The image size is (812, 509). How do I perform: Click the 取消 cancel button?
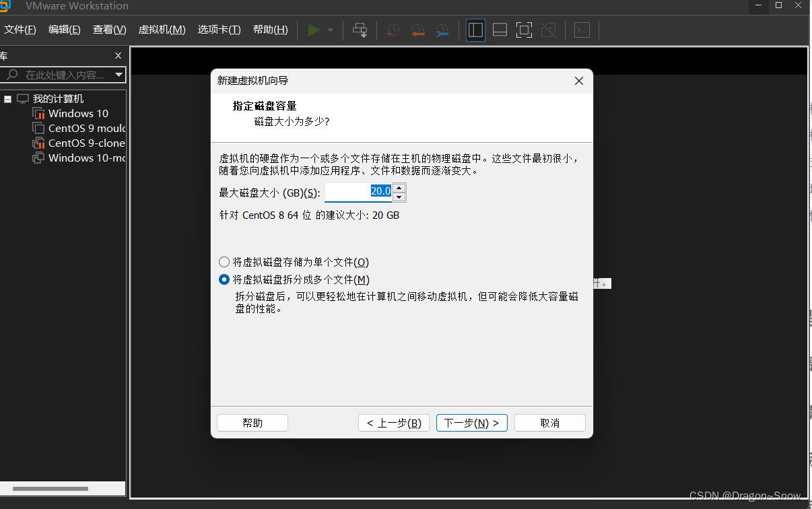[550, 423]
